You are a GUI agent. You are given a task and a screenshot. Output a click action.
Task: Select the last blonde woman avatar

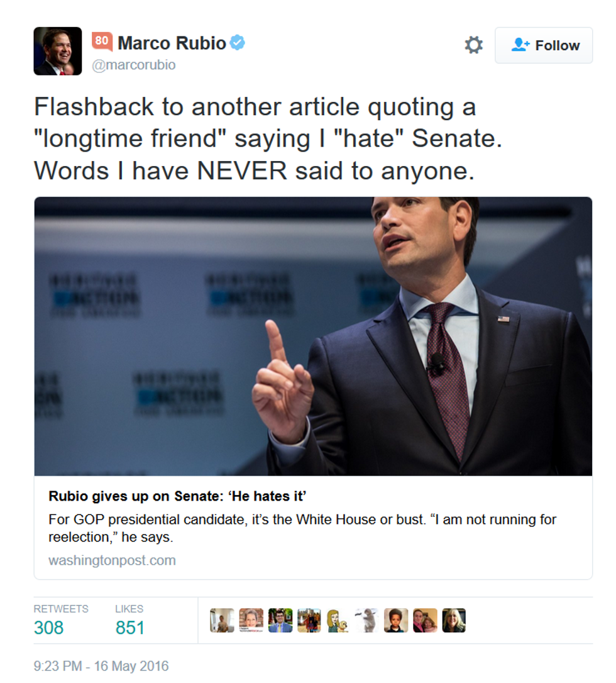(x=454, y=620)
